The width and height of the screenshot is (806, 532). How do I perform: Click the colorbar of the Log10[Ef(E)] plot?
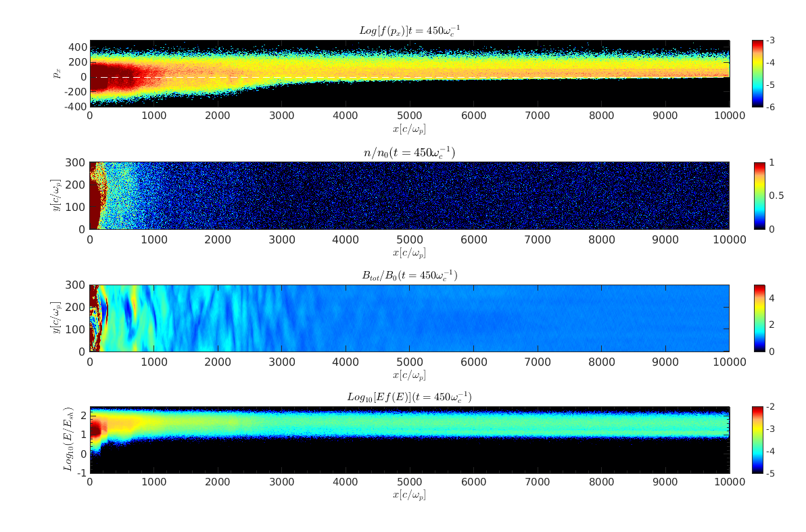pyautogui.click(x=758, y=440)
